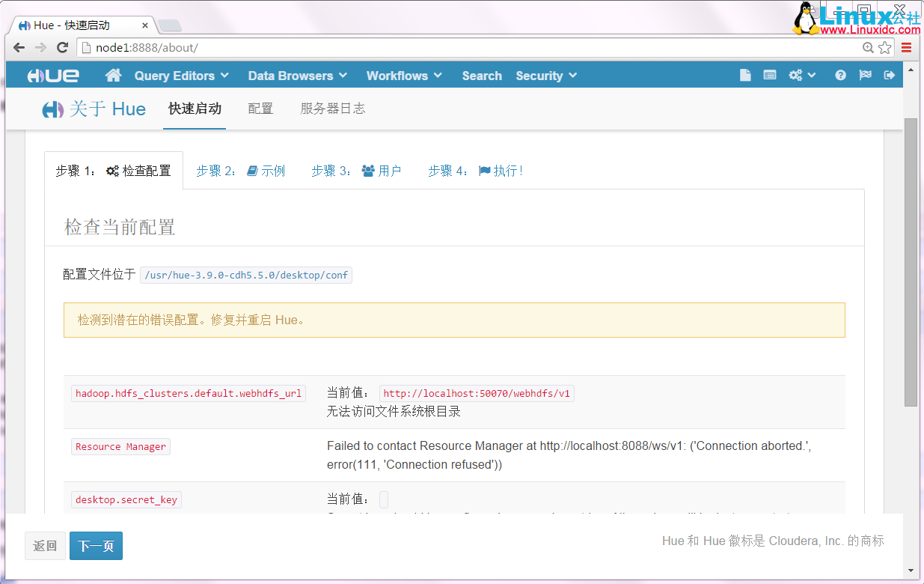Switch to the 配置 tab
Viewport: 924px width, 584px height.
tap(260, 109)
